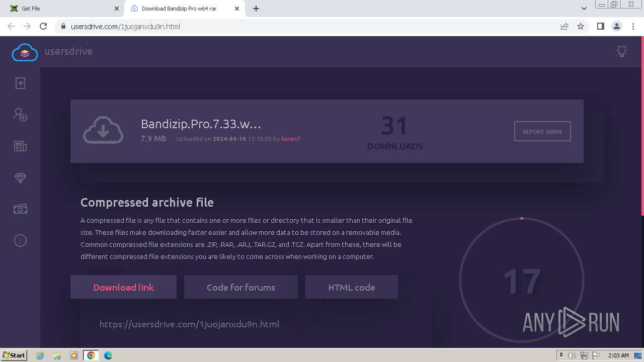Click the browser forward arrow

pyautogui.click(x=27, y=26)
